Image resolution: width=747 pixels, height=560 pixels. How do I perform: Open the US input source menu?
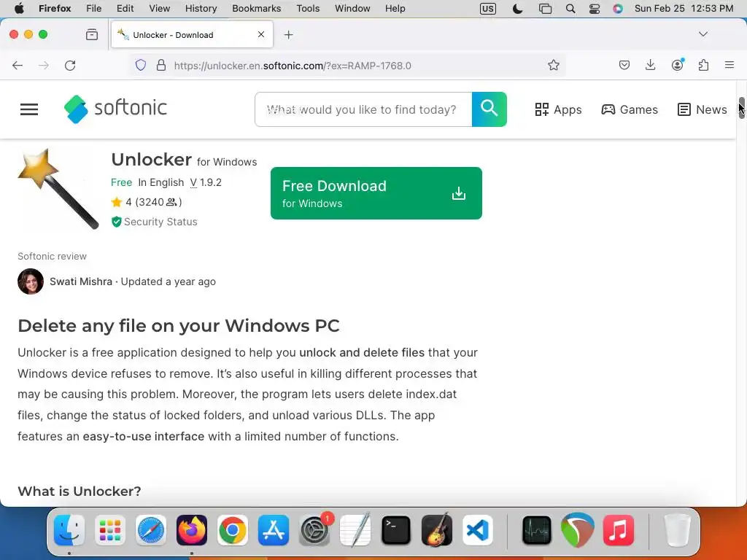click(x=488, y=9)
